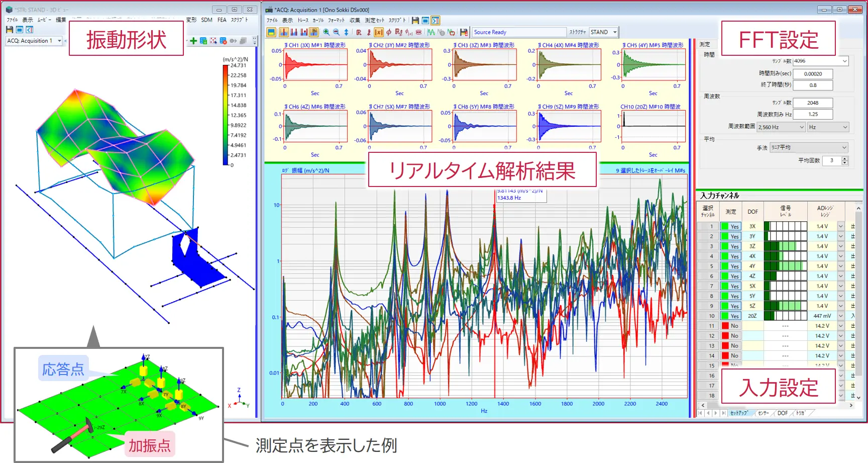Select the magnitude |x| display icon

(x=379, y=32)
